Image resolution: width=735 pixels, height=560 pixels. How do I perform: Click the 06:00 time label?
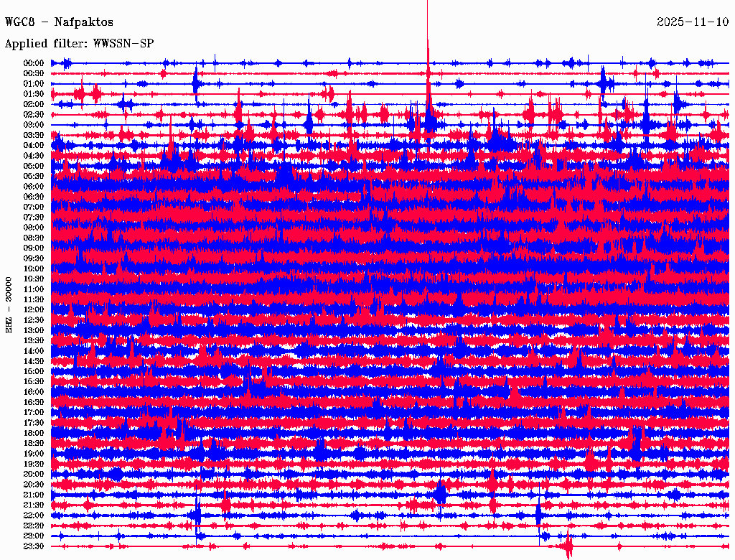pyautogui.click(x=34, y=186)
